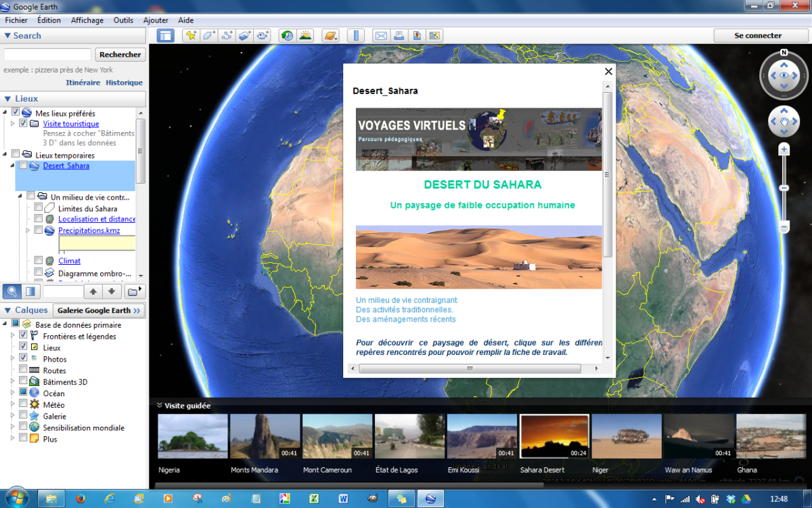Click the magnifier search icon in Lieux panel

(12, 291)
